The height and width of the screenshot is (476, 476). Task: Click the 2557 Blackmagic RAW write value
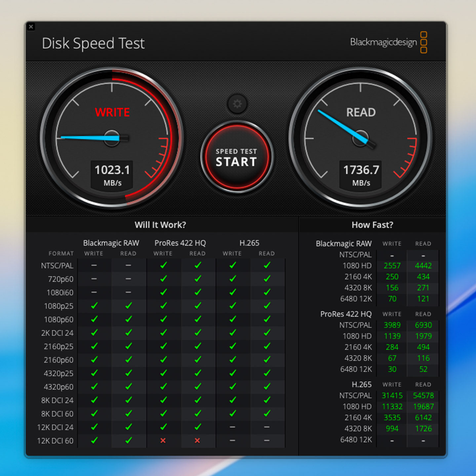click(x=392, y=266)
